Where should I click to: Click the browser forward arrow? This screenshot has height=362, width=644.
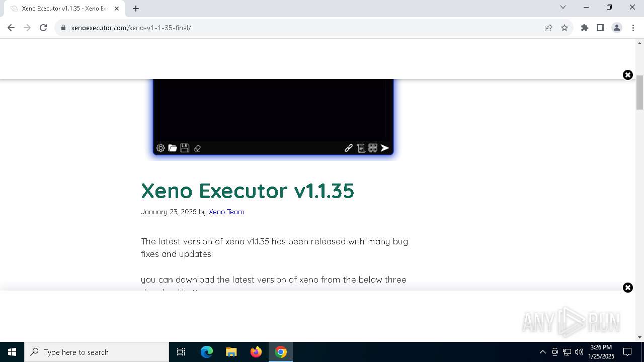(x=27, y=28)
